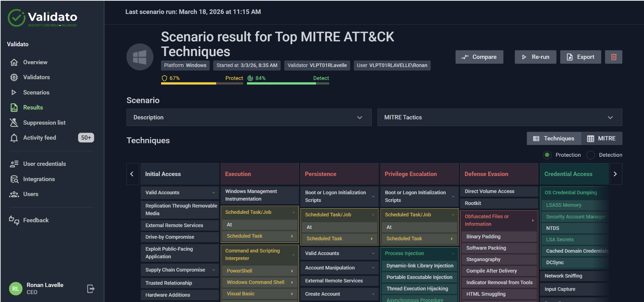The width and height of the screenshot is (644, 302).
Task: Switch to MITRE grid view
Action: click(x=601, y=139)
